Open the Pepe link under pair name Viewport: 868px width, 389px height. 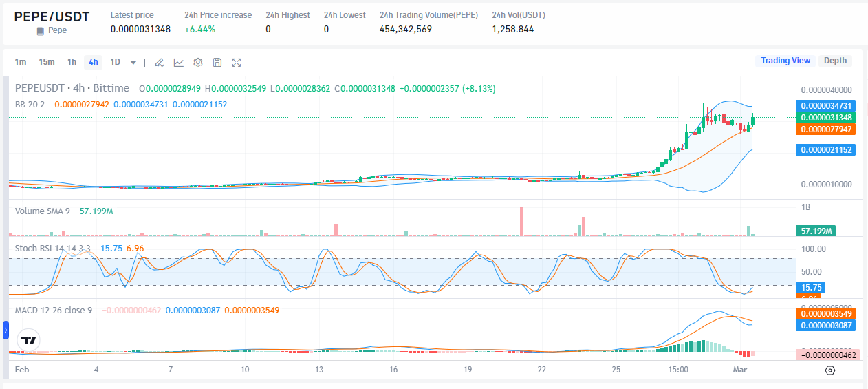(x=57, y=31)
